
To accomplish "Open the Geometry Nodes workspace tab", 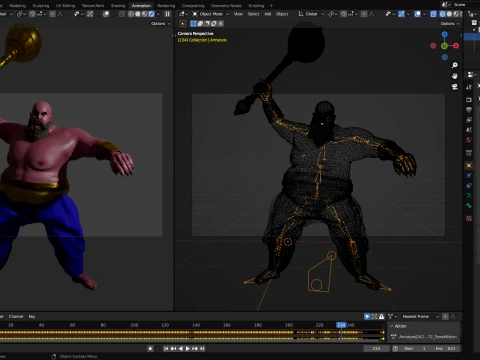I will click(x=226, y=6).
